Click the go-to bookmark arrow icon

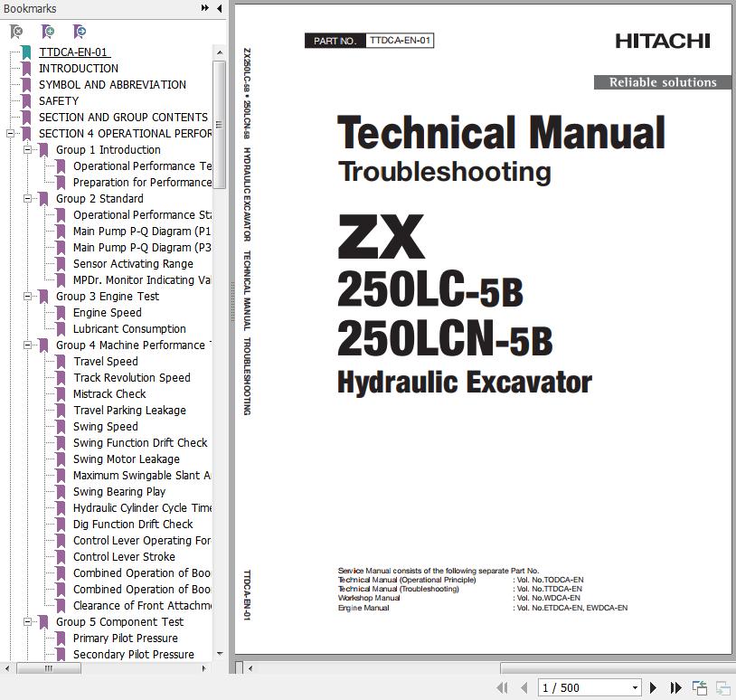(80, 32)
